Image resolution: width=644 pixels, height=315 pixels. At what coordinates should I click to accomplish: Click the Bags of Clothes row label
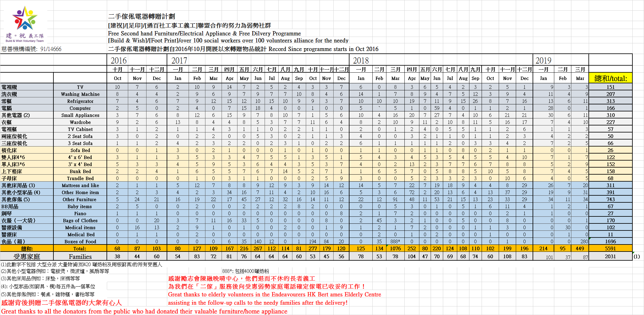pos(80,220)
